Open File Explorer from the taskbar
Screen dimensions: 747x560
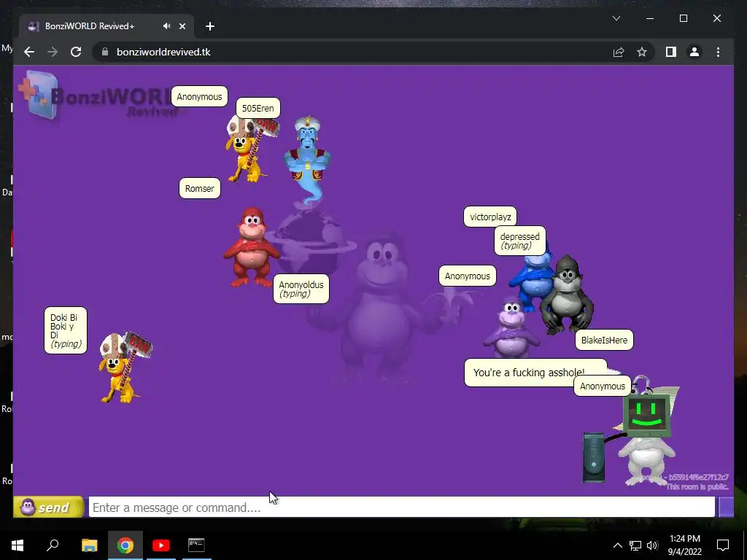tap(89, 545)
